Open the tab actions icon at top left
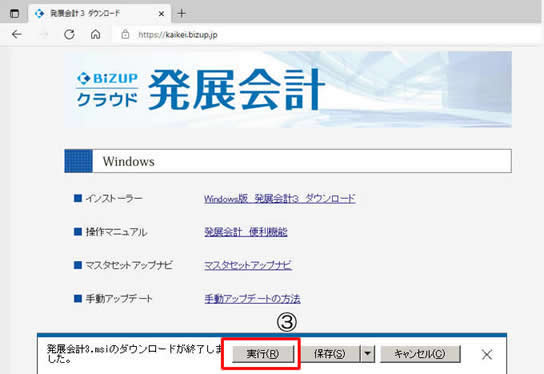The height and width of the screenshot is (374, 544). click(x=14, y=14)
